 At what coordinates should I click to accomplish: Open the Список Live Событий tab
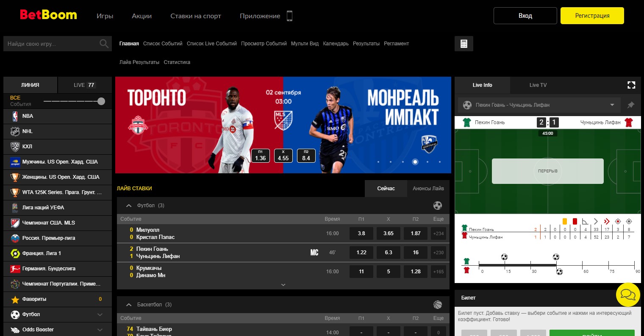(x=212, y=44)
